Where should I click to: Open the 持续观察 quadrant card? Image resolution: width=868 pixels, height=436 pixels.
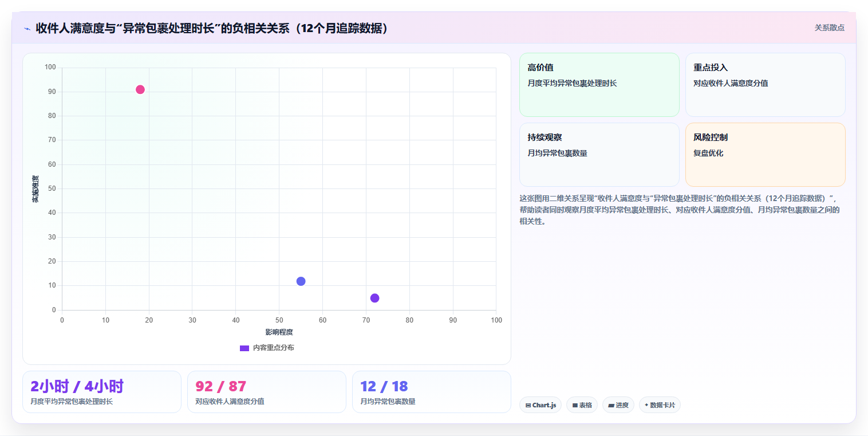[599, 155]
